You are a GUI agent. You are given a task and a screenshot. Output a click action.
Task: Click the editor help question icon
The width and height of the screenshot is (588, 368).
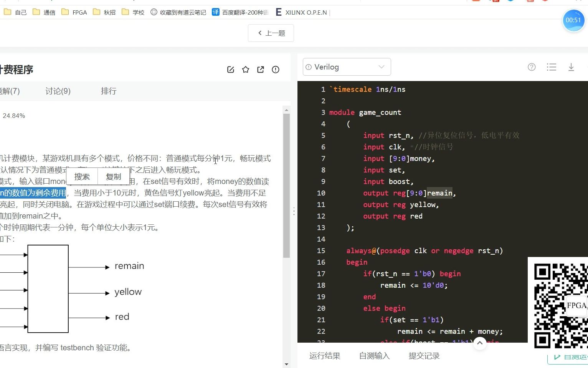tap(532, 67)
